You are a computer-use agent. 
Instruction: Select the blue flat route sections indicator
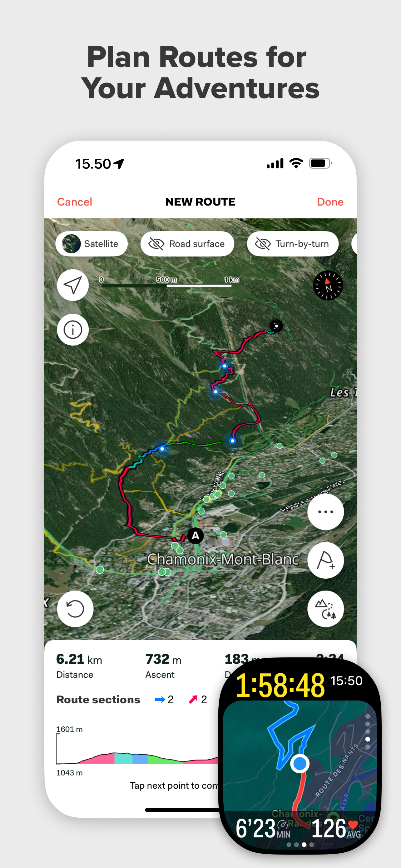[164, 700]
